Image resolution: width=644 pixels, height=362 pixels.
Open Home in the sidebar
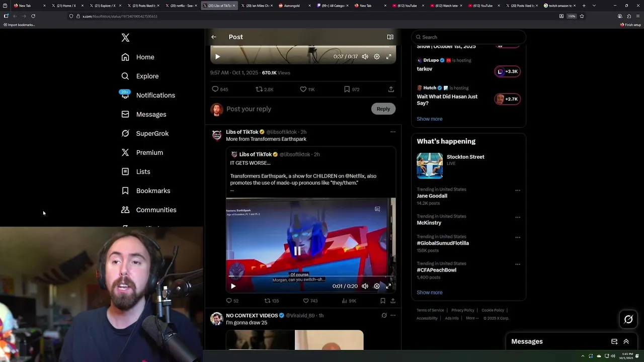(x=138, y=57)
